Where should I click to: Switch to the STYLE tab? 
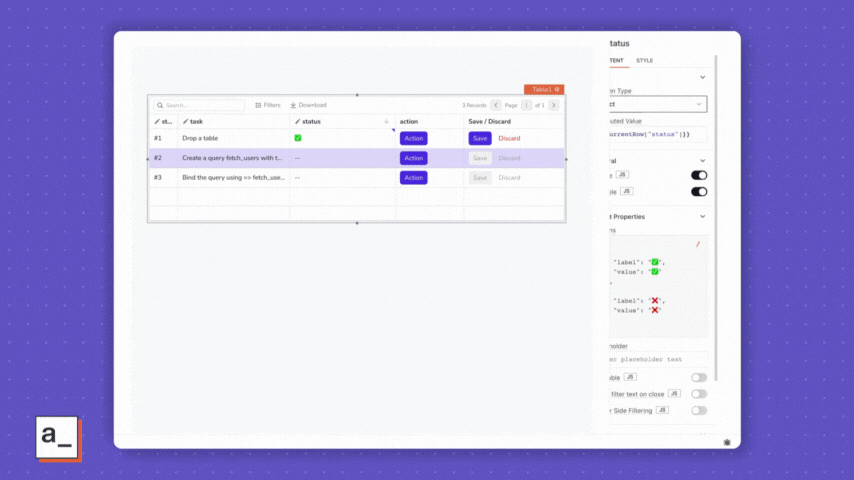[x=645, y=60]
